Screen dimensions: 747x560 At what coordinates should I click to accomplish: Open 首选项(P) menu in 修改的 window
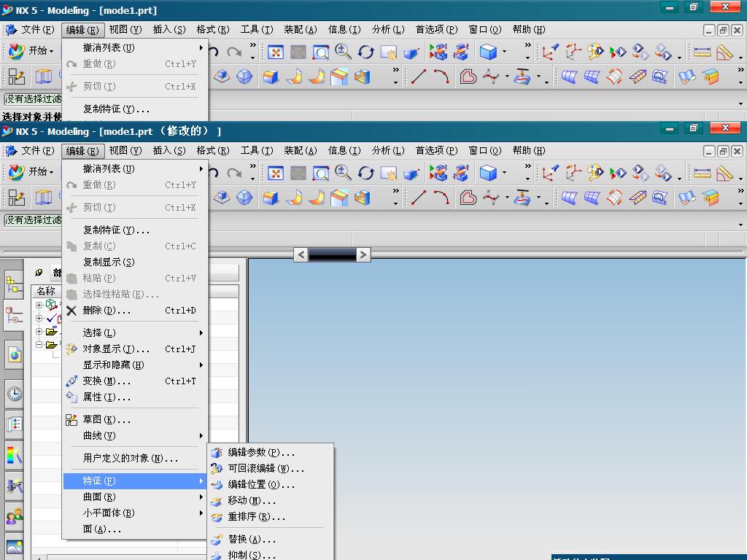[436, 150]
